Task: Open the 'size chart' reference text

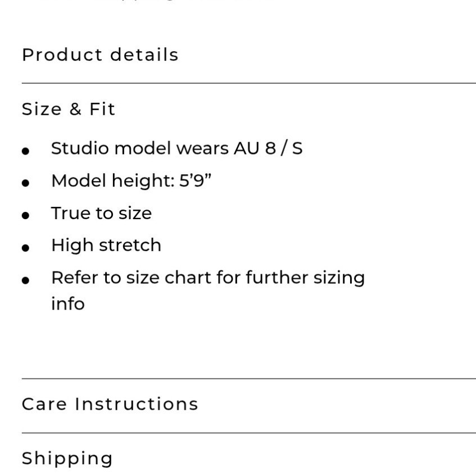Action: click(183, 278)
